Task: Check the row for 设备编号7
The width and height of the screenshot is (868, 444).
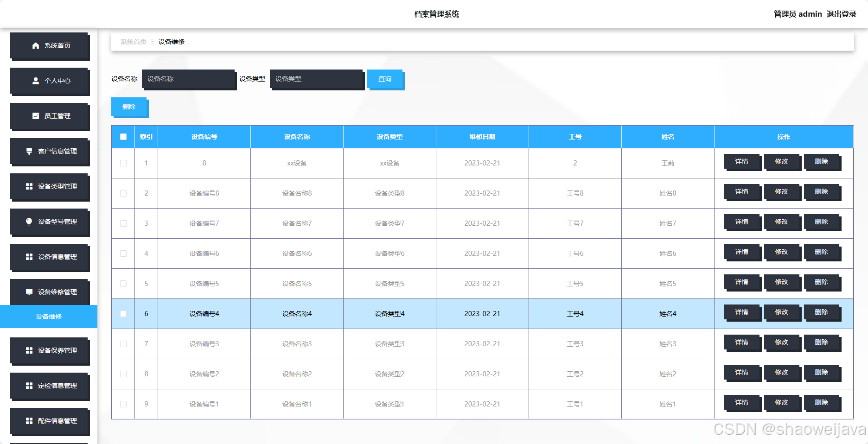Action: (x=123, y=223)
